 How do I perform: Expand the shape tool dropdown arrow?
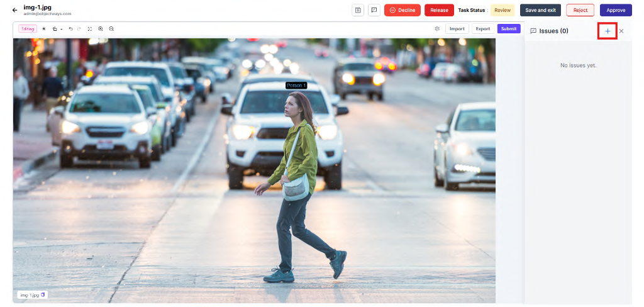(x=61, y=29)
